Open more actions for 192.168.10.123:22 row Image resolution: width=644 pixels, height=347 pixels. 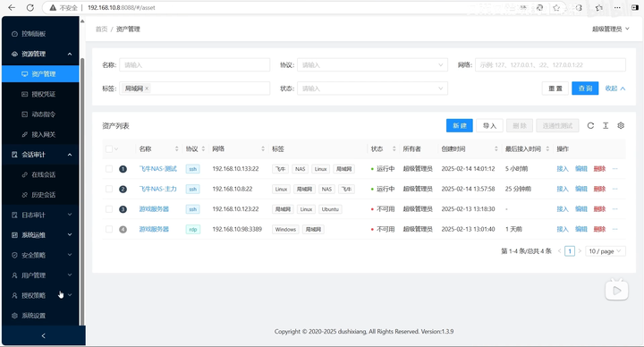point(614,209)
